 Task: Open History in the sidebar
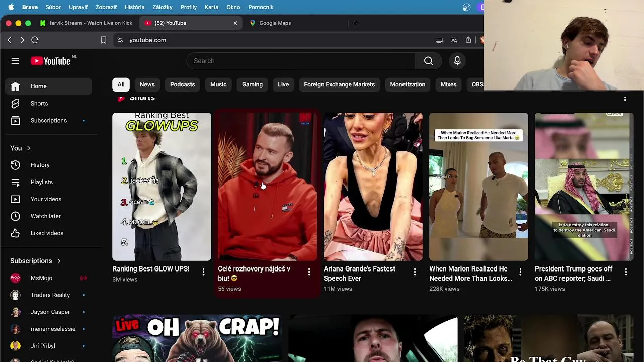[48, 165]
